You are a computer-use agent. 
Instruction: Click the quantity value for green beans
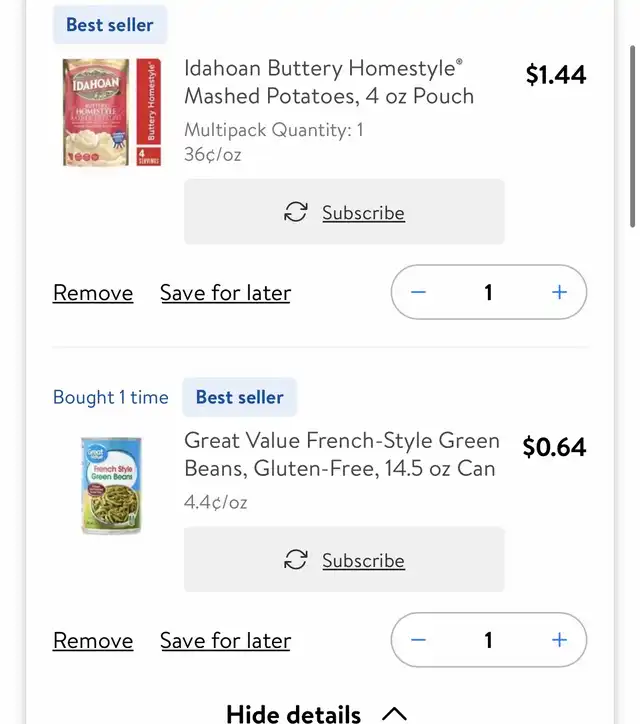489,640
